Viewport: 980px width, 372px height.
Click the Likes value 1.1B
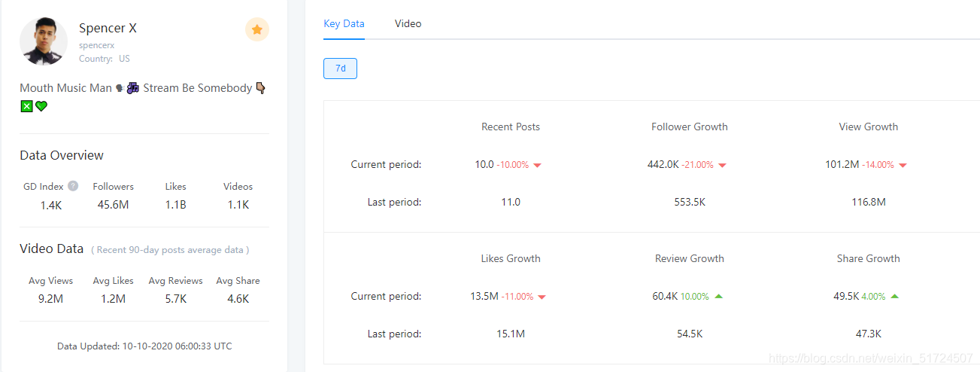(x=175, y=205)
